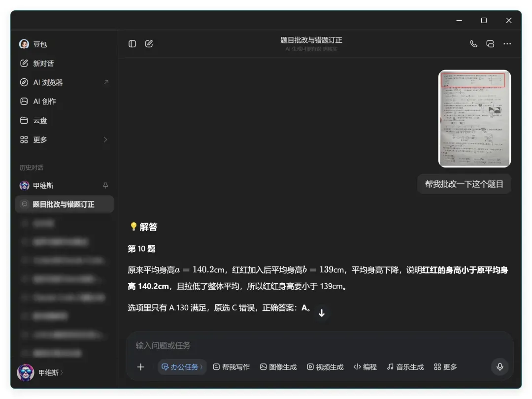The height and width of the screenshot is (399, 532).
Task: Close the Doubao window
Action: click(x=508, y=20)
